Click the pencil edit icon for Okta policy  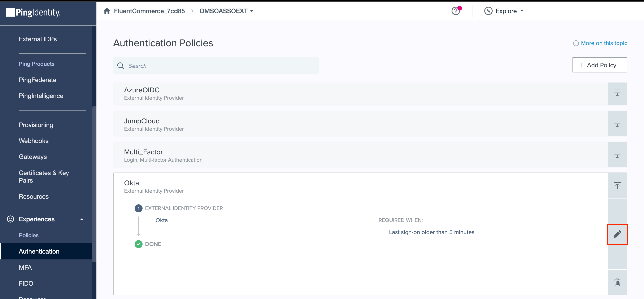tap(617, 234)
